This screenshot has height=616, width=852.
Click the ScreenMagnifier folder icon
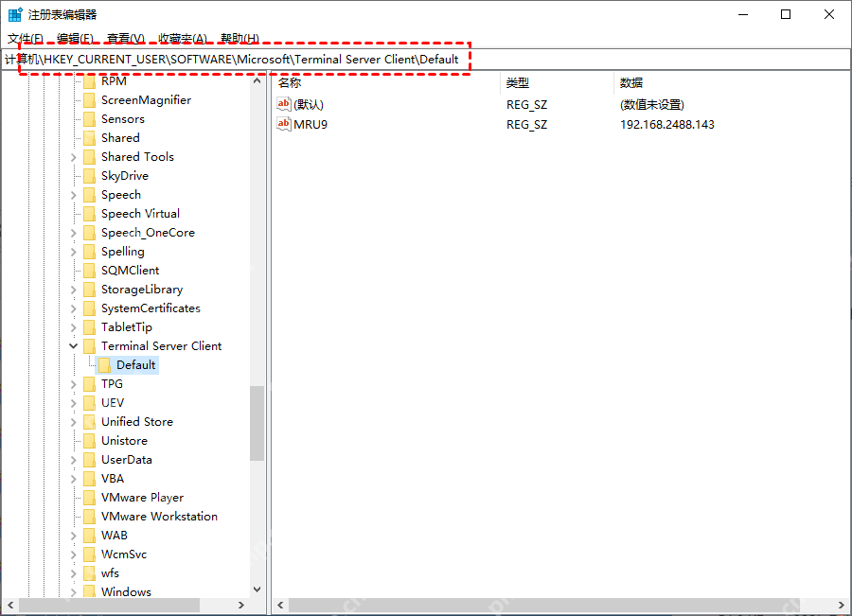coord(90,100)
